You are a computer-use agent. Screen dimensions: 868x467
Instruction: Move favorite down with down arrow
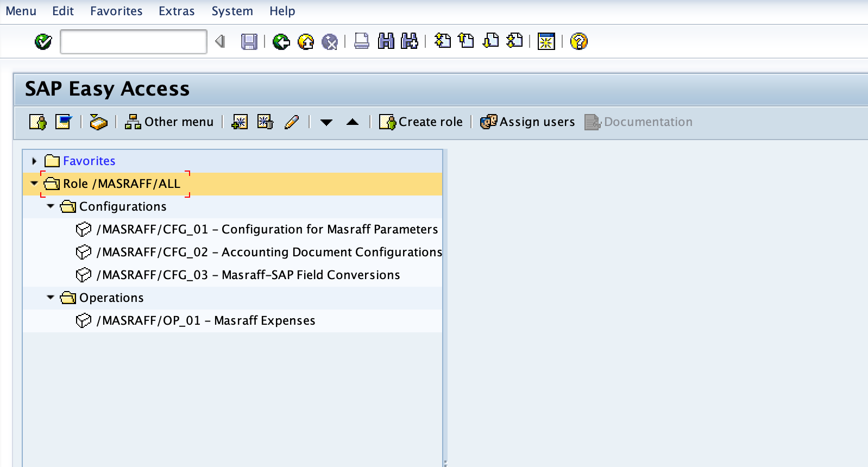tap(326, 122)
